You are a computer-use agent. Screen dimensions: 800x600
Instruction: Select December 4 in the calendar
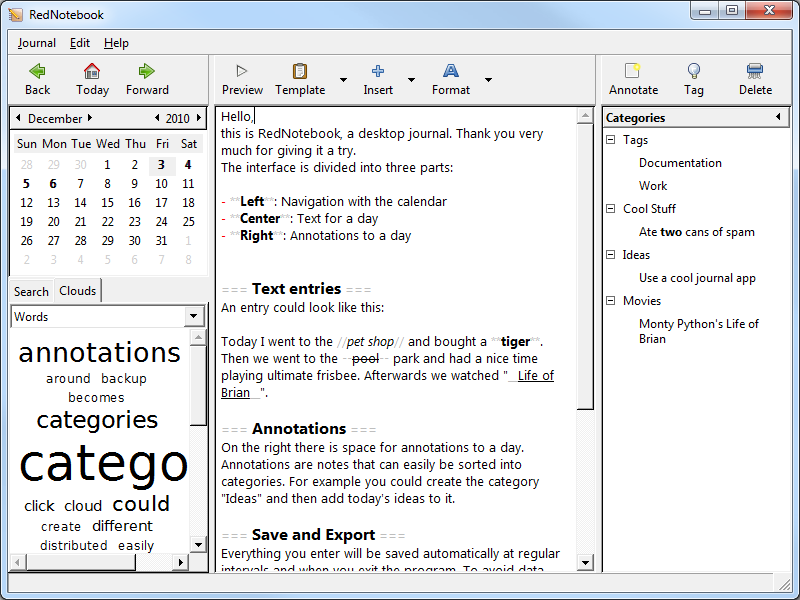pyautogui.click(x=188, y=165)
